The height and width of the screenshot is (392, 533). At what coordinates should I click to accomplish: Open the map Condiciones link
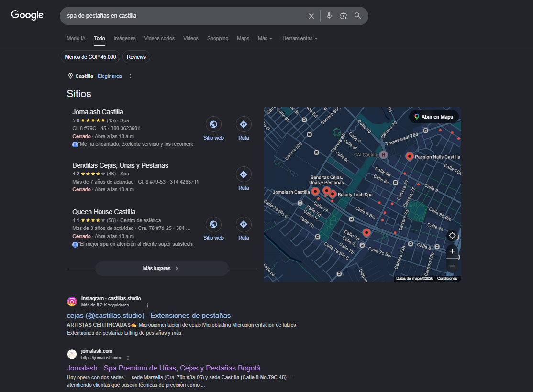coord(447,278)
